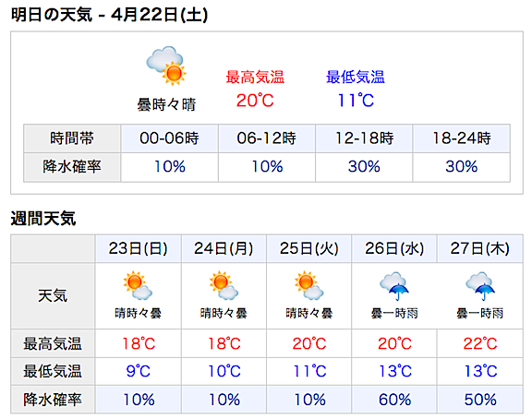The width and height of the screenshot is (532, 419).
Task: Click the 23日(日) column header
Action: click(139, 248)
